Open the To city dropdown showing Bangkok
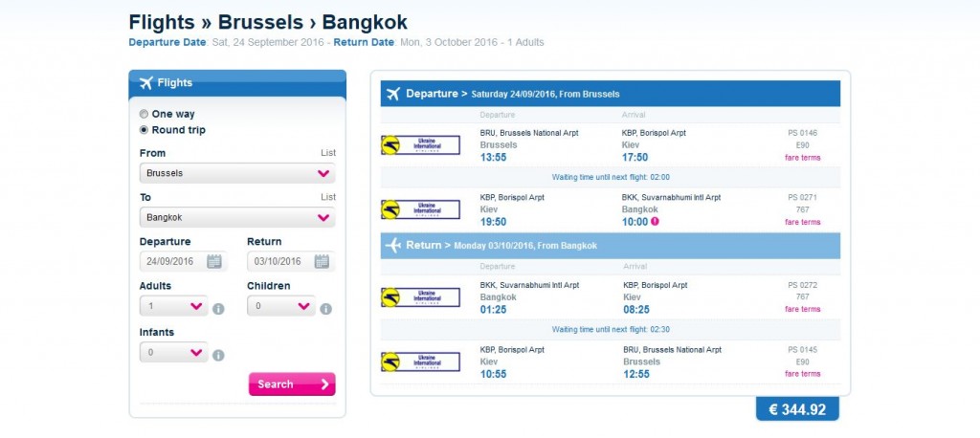This screenshot has height=438, width=980. click(236, 217)
